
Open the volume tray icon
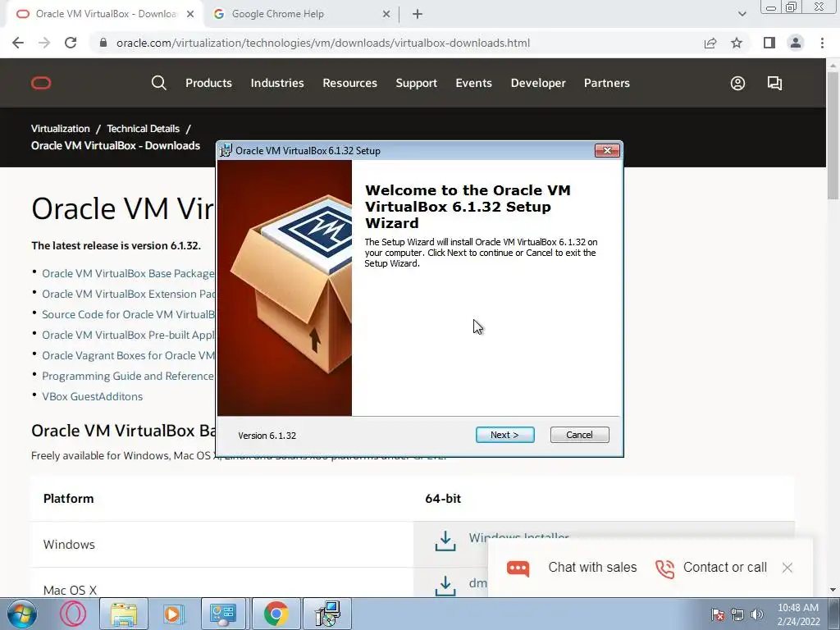[757, 614]
